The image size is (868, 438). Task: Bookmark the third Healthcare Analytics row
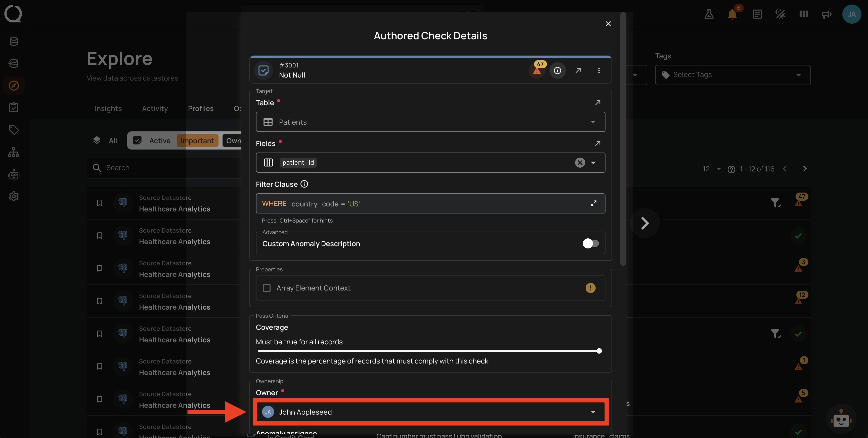[x=99, y=268]
